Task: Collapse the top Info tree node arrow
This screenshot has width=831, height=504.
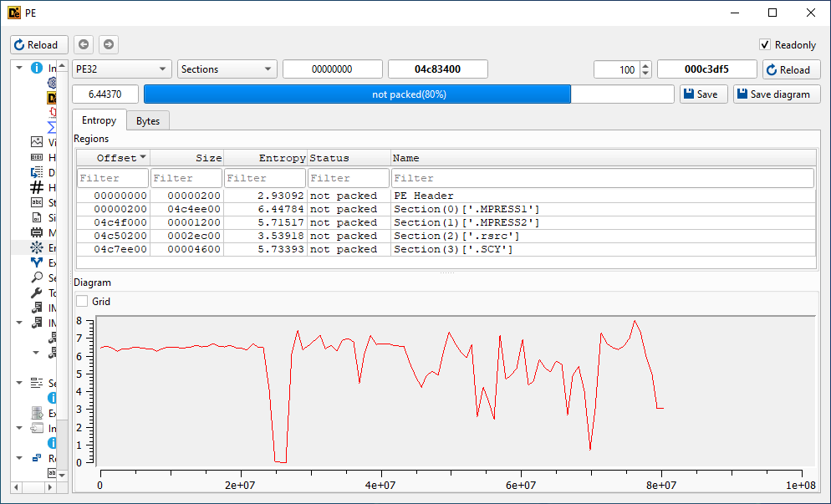Action: [x=18, y=68]
